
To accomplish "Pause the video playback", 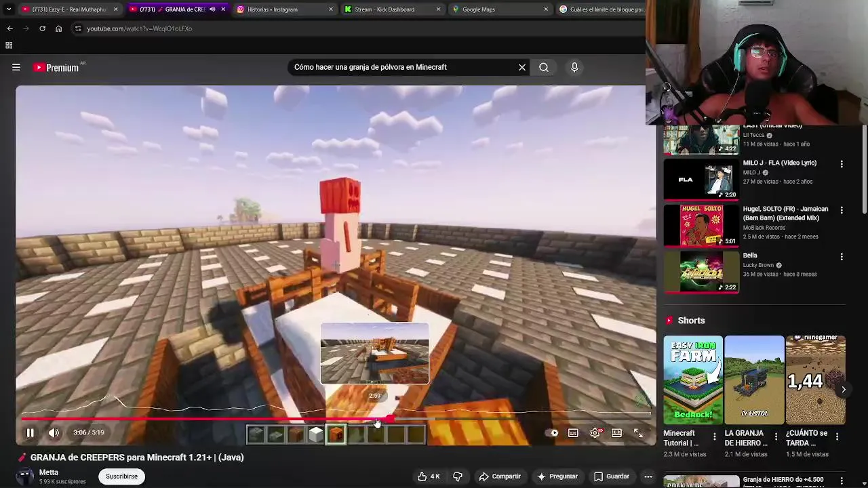I will pos(30,432).
